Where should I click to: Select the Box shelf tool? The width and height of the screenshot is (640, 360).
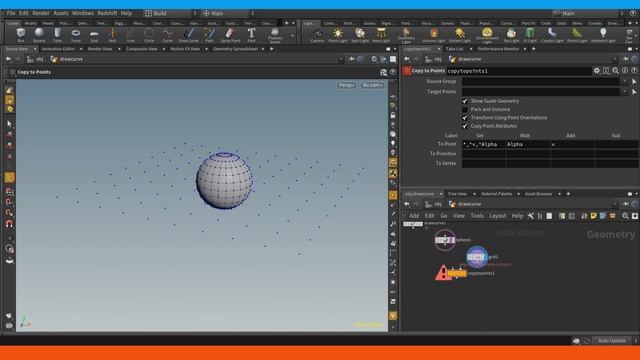pos(20,35)
